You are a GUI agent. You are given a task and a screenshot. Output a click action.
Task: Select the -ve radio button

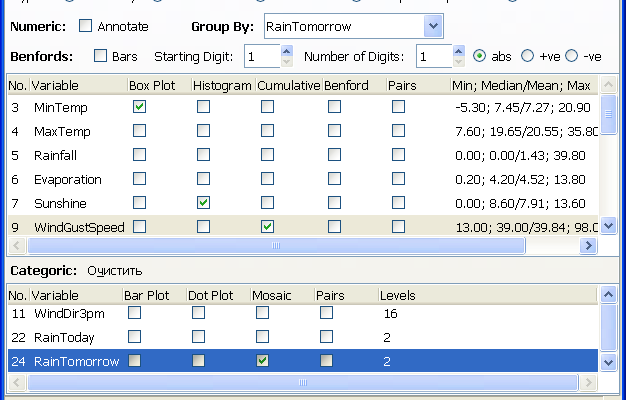[x=572, y=57]
